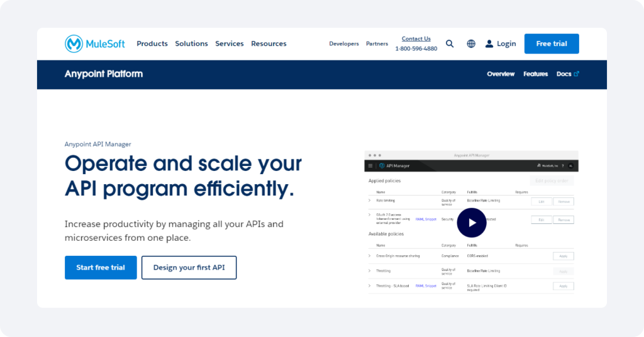
Task: Click the Free trial button in header
Action: (552, 43)
